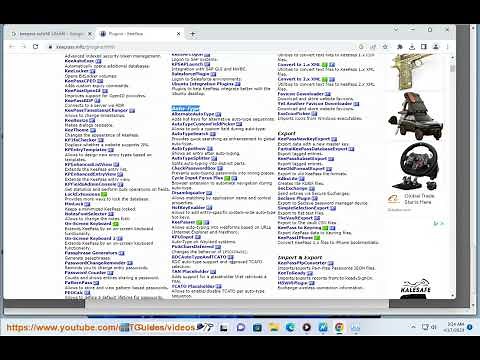This screenshot has width=480, height=360.
Task: Go back with browser back arrow
Action: point(12,47)
